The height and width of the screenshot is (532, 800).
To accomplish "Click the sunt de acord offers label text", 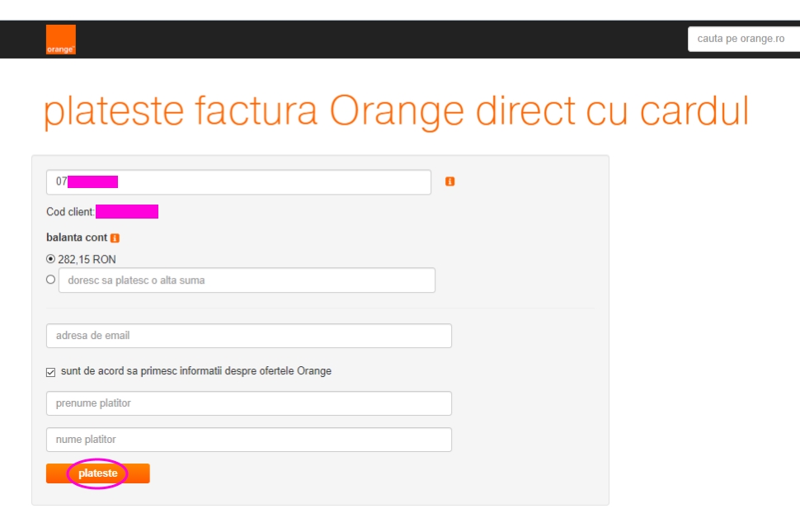I will click(x=196, y=371).
